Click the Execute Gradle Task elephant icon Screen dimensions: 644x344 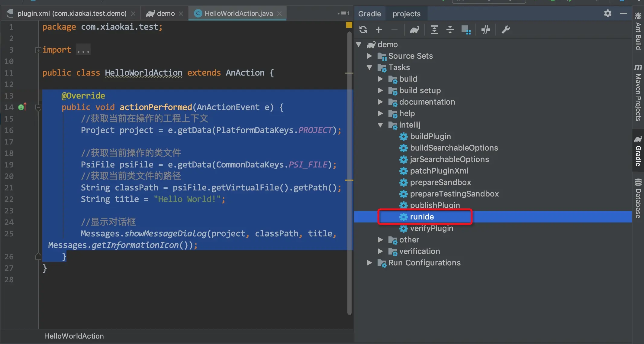pyautogui.click(x=414, y=30)
